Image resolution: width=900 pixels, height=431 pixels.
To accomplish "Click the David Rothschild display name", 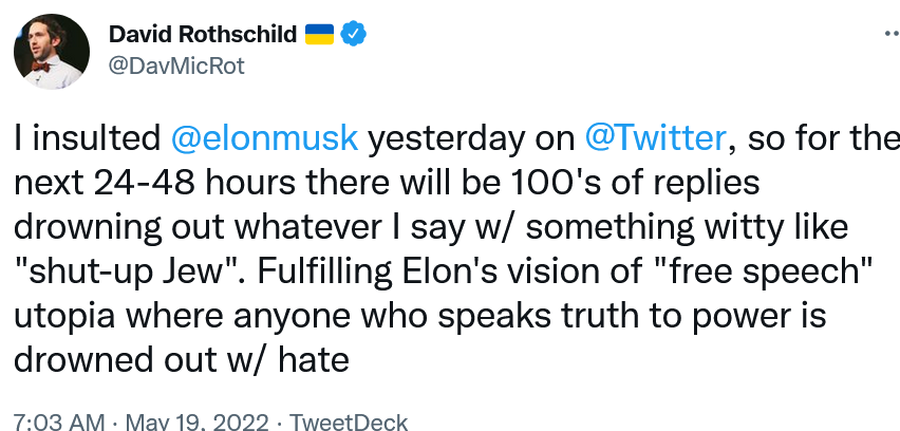I will click(201, 35).
